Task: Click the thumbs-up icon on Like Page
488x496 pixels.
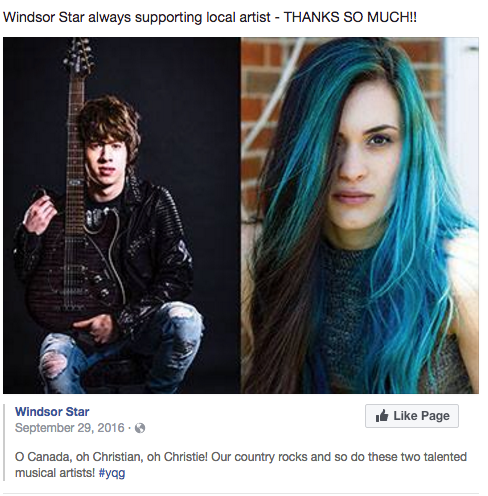Action: (x=382, y=415)
